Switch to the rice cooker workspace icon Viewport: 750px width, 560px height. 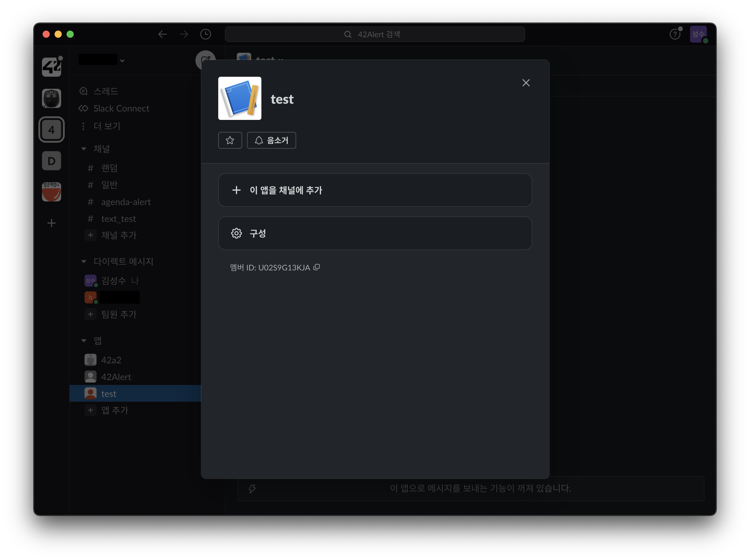52,98
